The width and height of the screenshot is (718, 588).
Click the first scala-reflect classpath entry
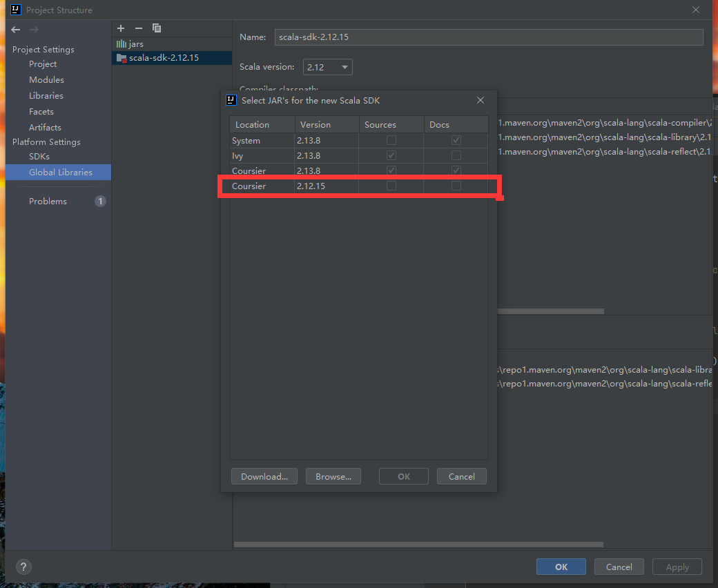pos(605,151)
